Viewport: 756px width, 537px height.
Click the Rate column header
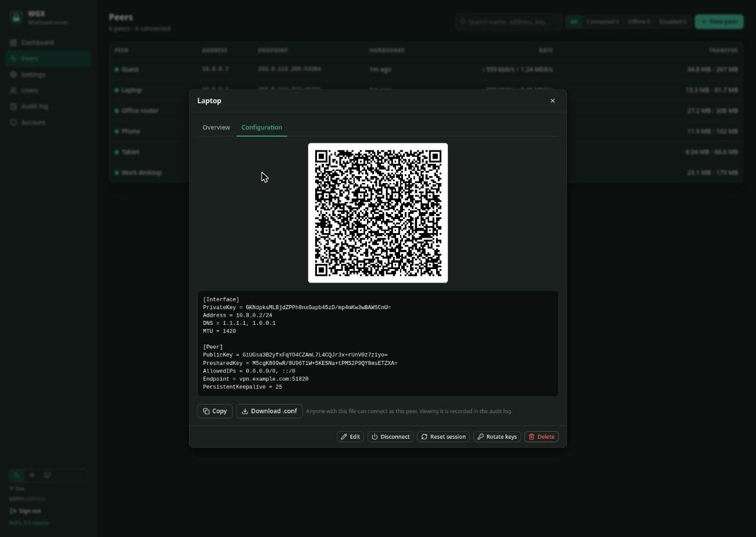(x=545, y=51)
